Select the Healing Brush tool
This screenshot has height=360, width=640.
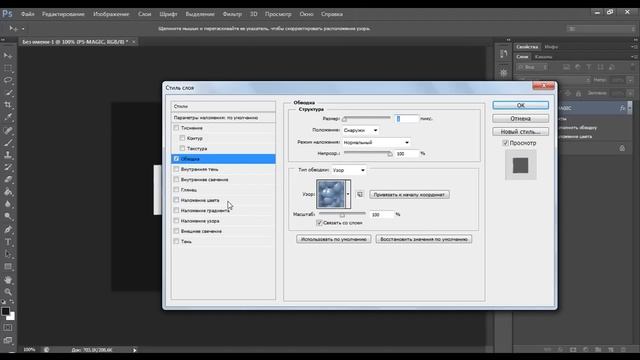[x=8, y=130]
